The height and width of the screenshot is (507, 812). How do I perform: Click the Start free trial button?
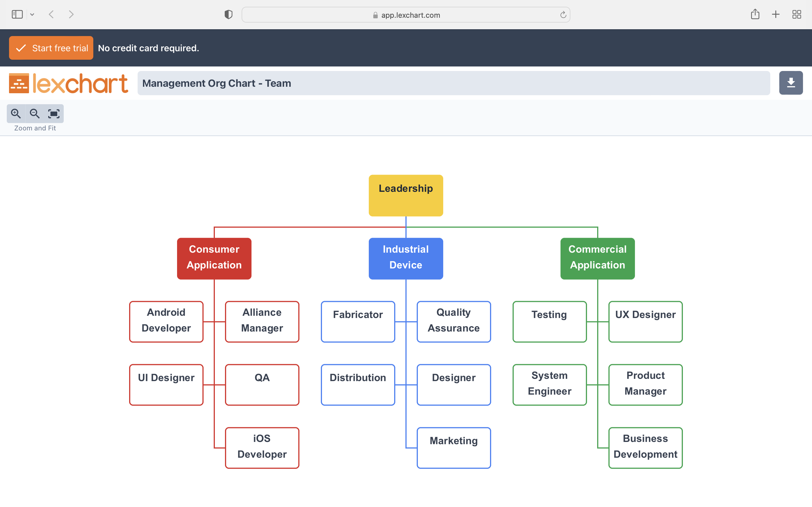tap(51, 48)
